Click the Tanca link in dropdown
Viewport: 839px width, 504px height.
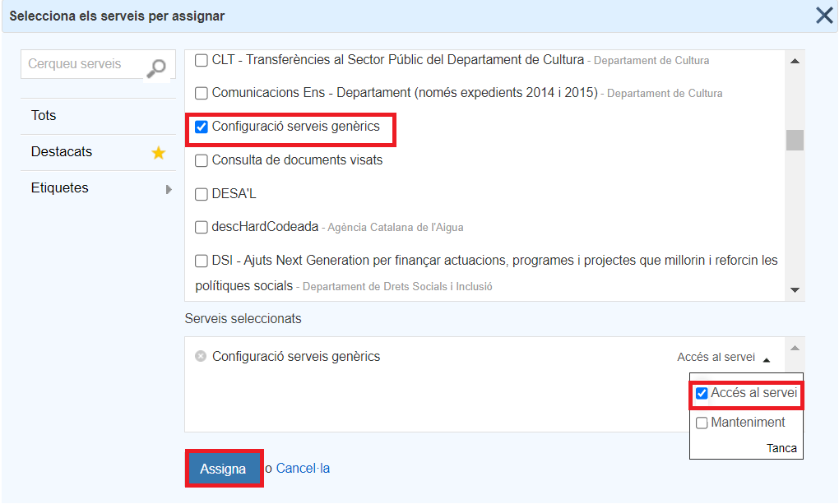[781, 449]
